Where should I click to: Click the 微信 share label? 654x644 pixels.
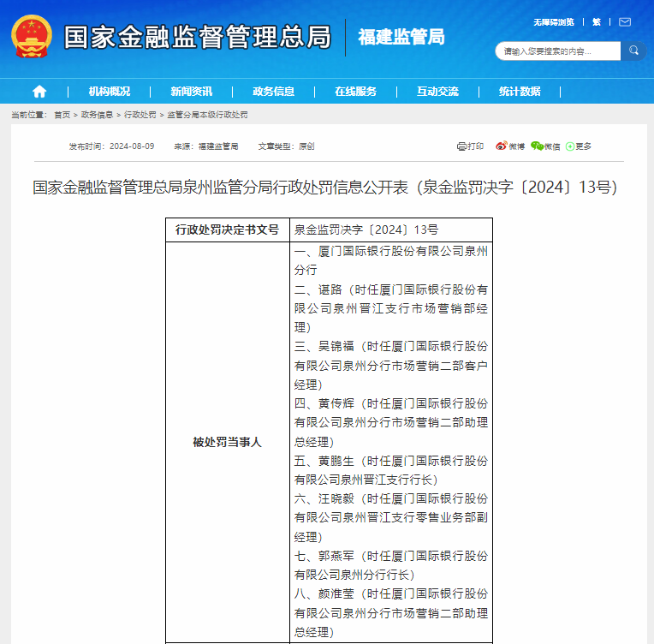click(552, 146)
